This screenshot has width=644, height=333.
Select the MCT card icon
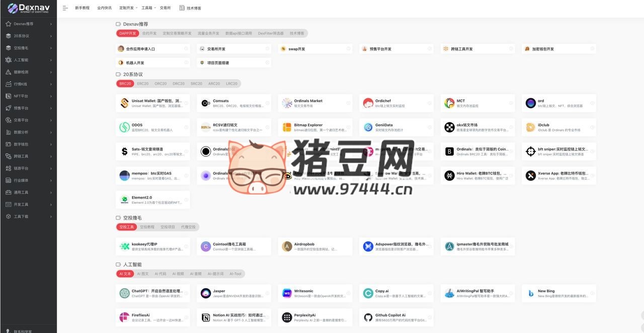[x=449, y=103]
